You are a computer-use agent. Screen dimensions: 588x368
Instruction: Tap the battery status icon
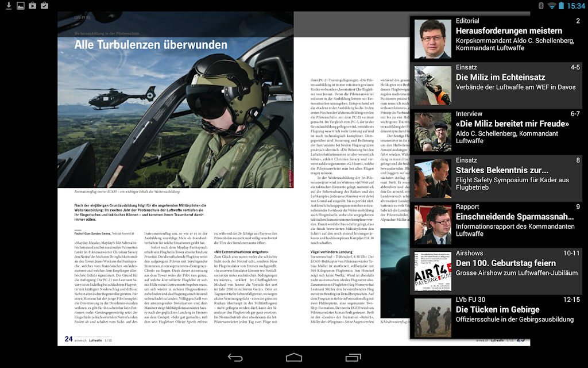click(562, 6)
